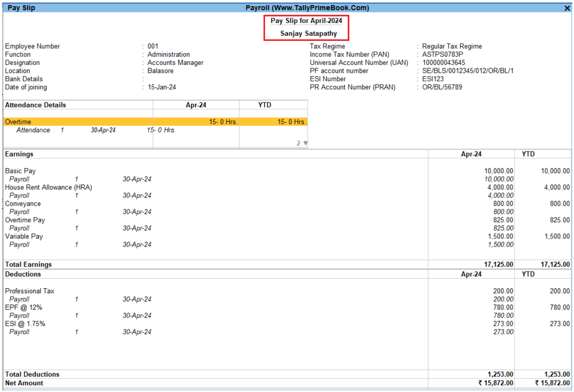Select the Variable Pay earnings row
Image resolution: width=574 pixels, height=392 pixels.
24,236
